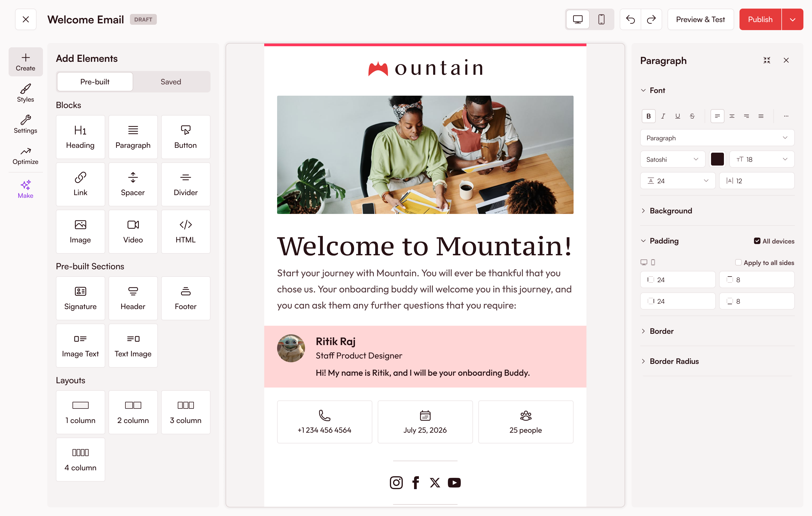Insert the Text Image section
The image size is (812, 516).
(x=133, y=346)
